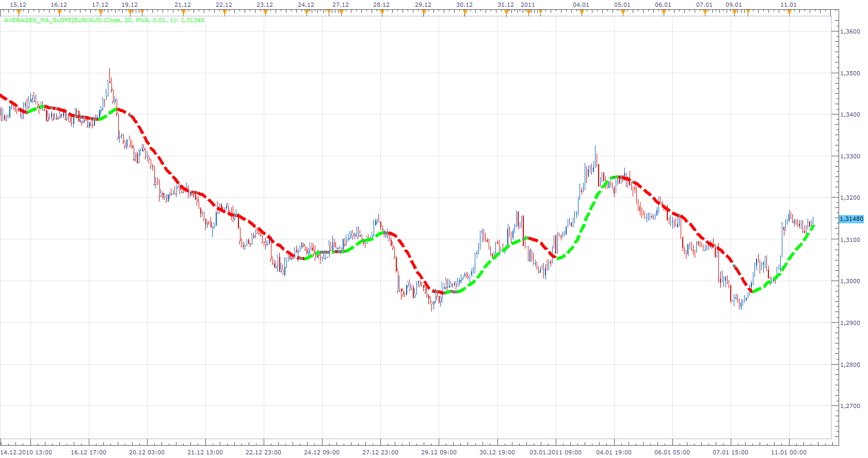The height and width of the screenshot is (458, 868).
Task: Click the 21.12 13:00 time label
Action: click(205, 452)
